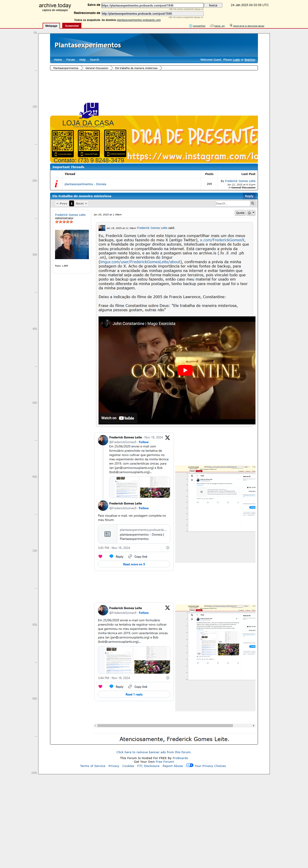Viewport: 308px width, 868px height.
Task: Open the Forum menu item
Action: point(70,60)
